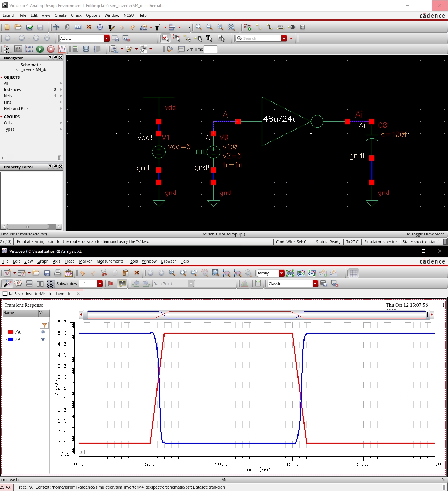Click the Sim Time input field
Screen dimensions: 448x491
[x=210, y=49]
